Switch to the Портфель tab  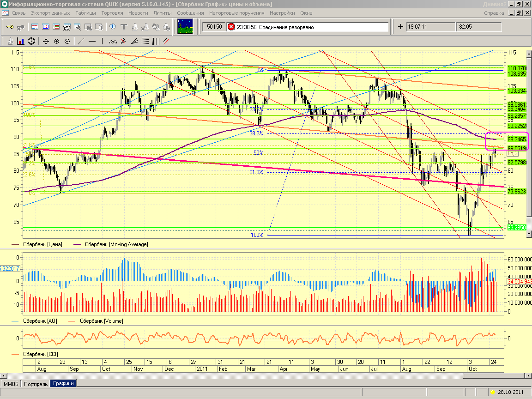pos(36,384)
